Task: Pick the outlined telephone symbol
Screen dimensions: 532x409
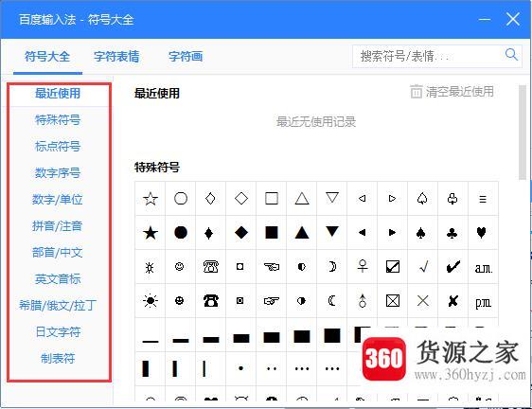Action: tap(211, 267)
